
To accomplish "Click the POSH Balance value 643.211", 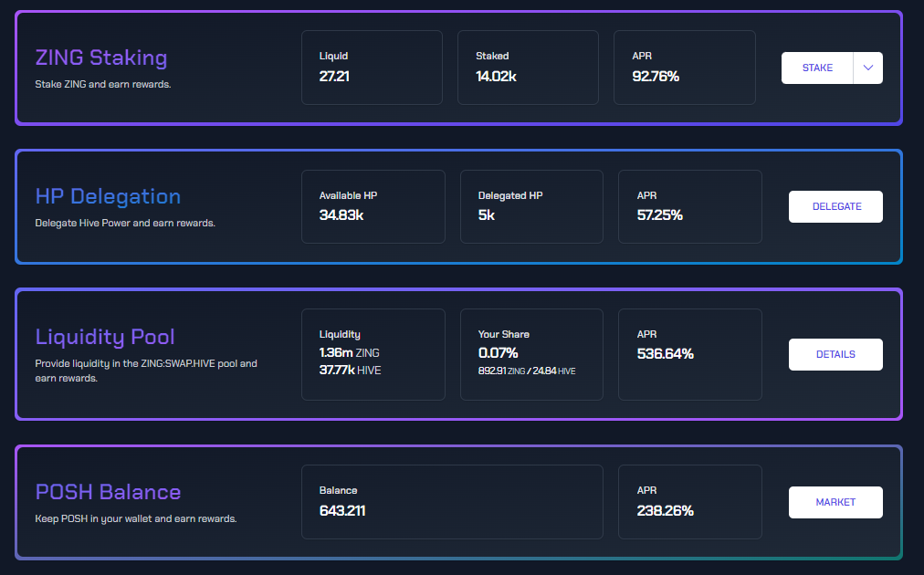I will [342, 511].
